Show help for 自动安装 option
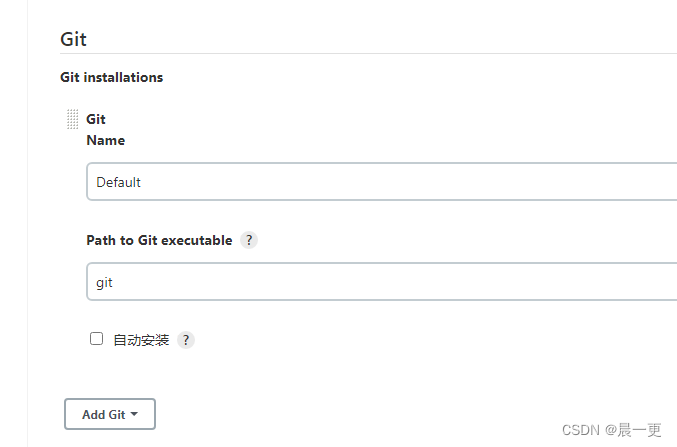 coord(186,340)
